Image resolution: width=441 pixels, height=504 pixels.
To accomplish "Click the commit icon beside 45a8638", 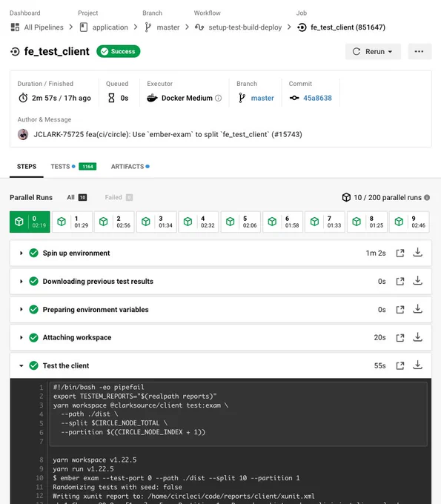I will 294,98.
